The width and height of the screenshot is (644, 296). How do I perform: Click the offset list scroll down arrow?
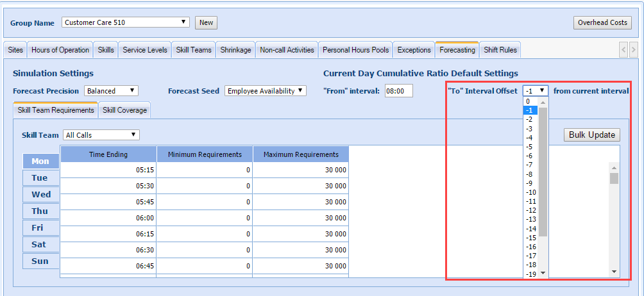pyautogui.click(x=543, y=273)
